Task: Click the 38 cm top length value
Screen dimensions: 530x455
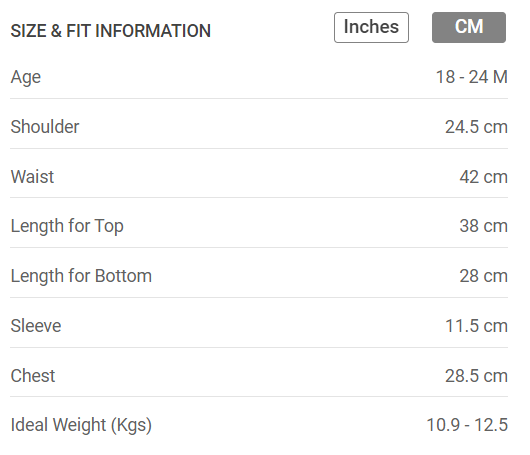Action: pos(483,226)
